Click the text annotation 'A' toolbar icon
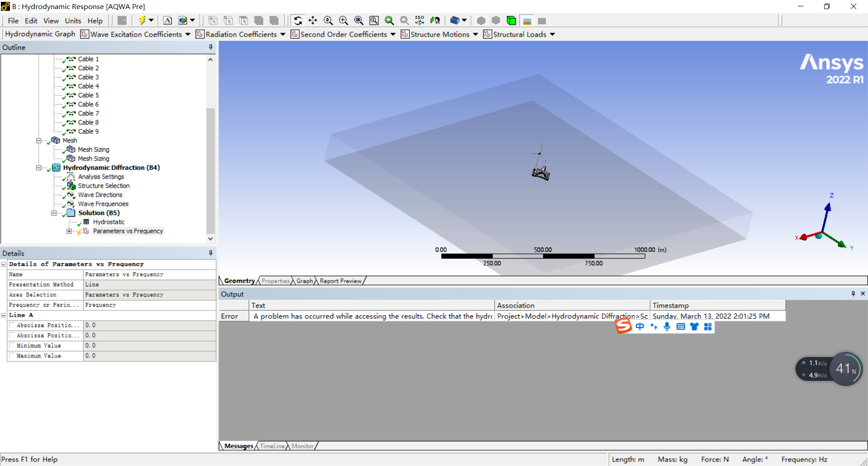 168,20
